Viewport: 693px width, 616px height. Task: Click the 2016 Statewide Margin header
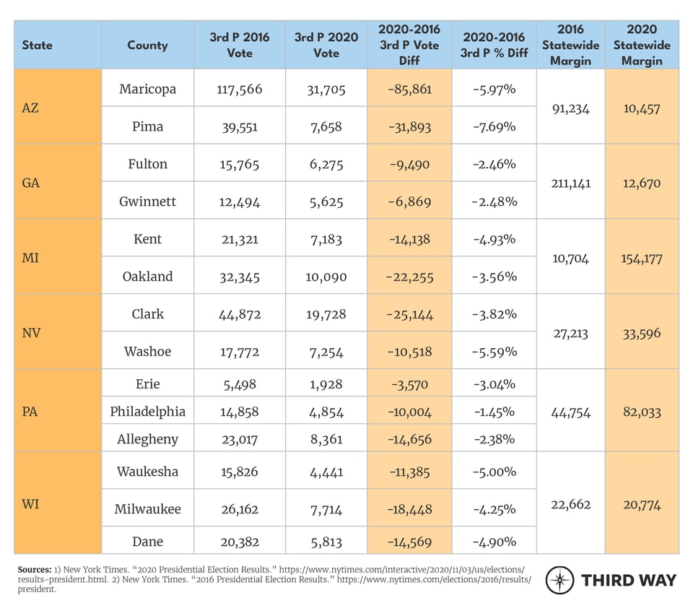(570, 45)
